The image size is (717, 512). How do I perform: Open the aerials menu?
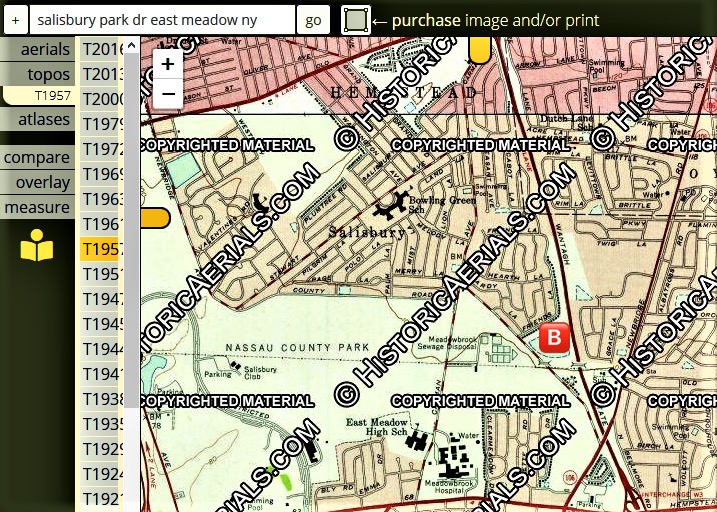[x=37, y=49]
